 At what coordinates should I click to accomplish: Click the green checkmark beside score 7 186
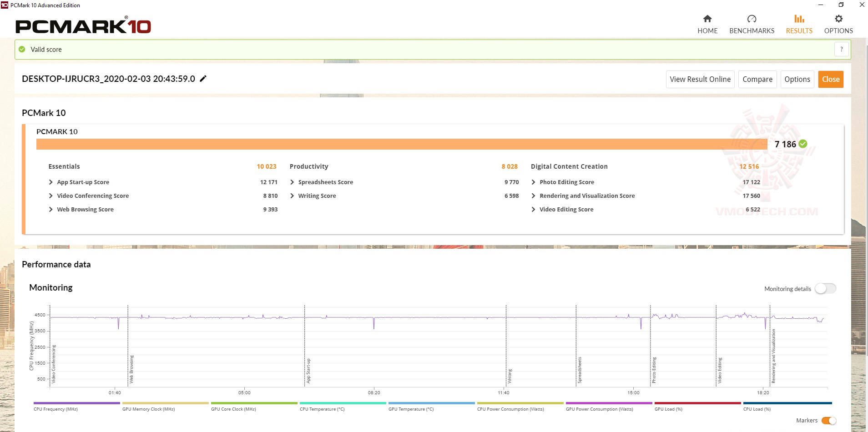coord(803,144)
